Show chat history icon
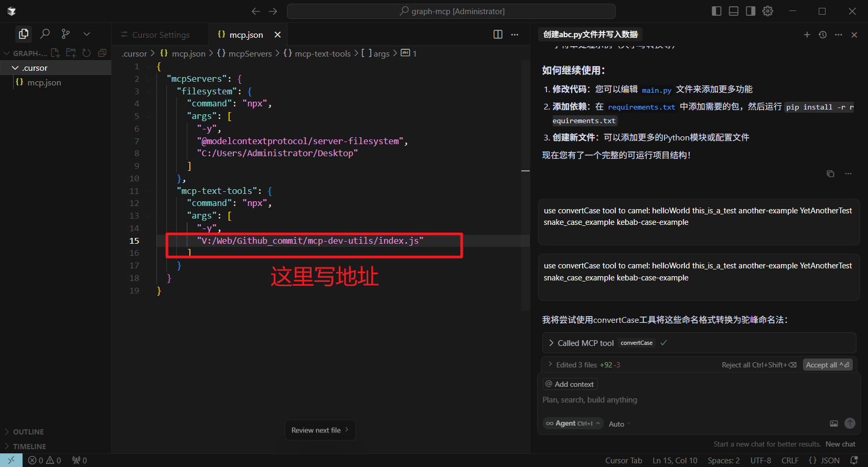 pos(822,35)
